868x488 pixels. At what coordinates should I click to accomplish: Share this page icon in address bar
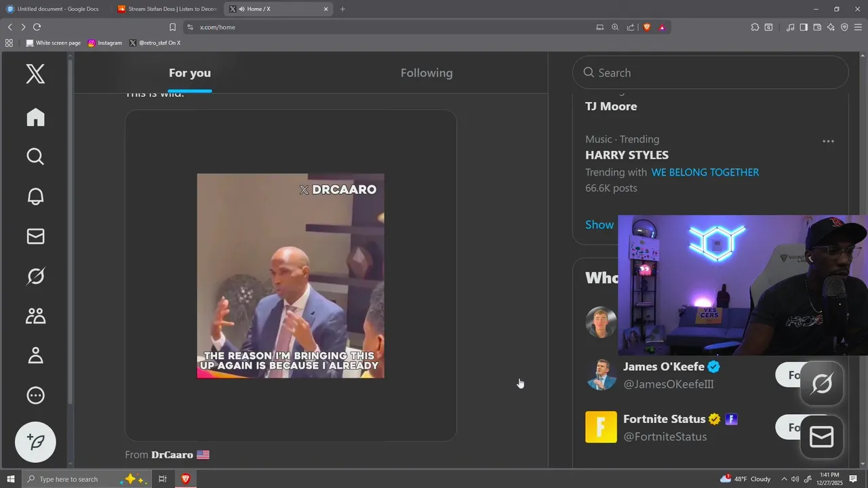(631, 27)
